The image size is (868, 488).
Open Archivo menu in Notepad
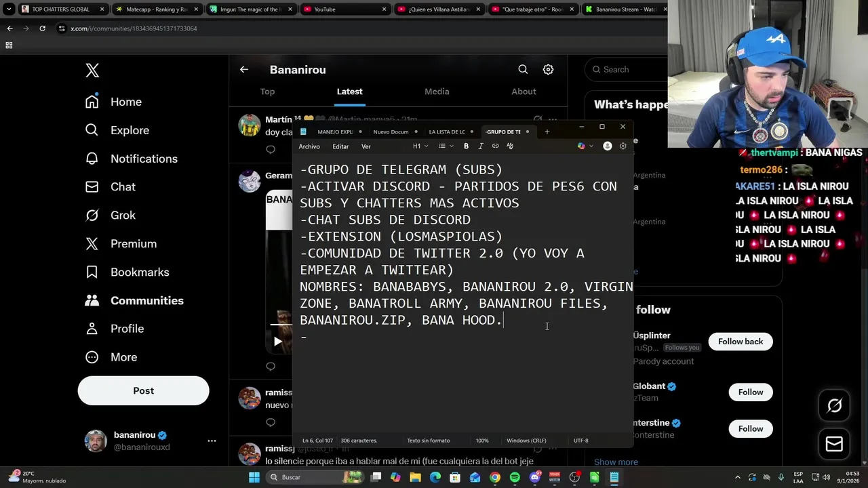point(309,146)
